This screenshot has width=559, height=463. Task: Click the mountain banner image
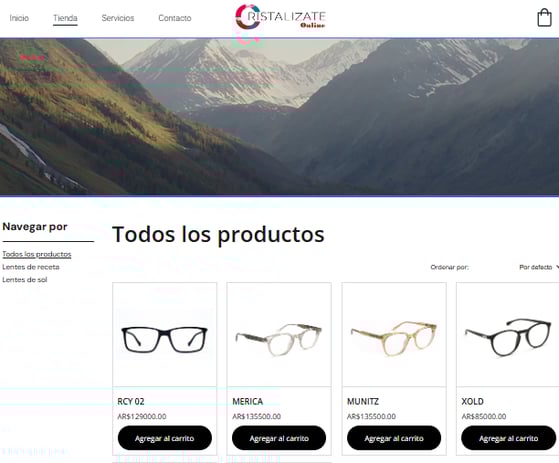280,117
